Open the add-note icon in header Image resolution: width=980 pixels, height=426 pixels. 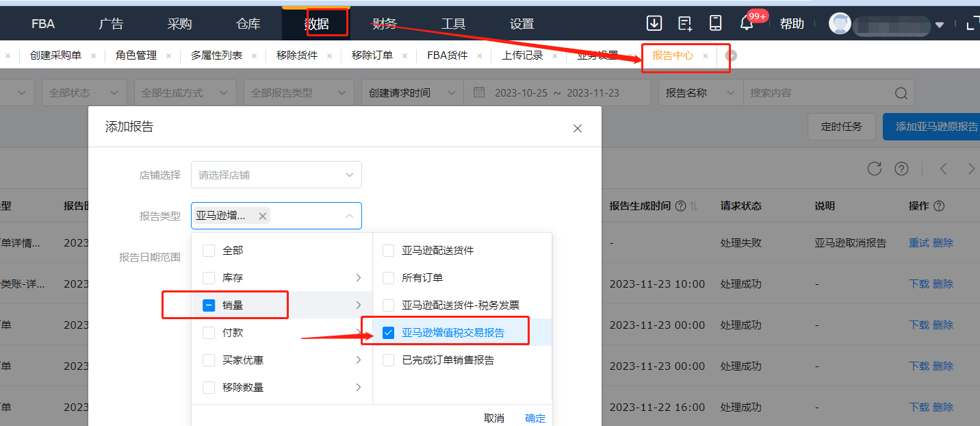[x=685, y=23]
